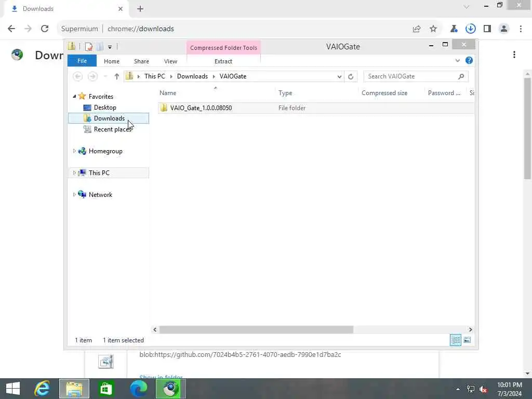Open Explorer Help question mark
The height and width of the screenshot is (399, 532).
point(469,60)
